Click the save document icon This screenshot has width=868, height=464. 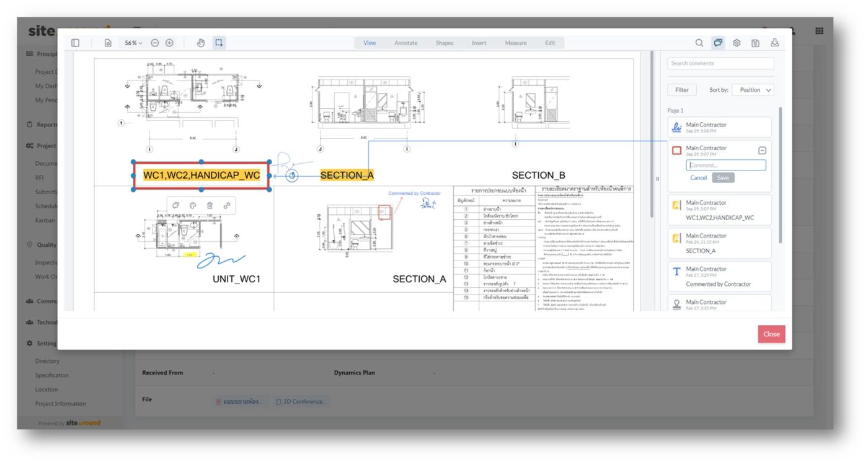(756, 43)
